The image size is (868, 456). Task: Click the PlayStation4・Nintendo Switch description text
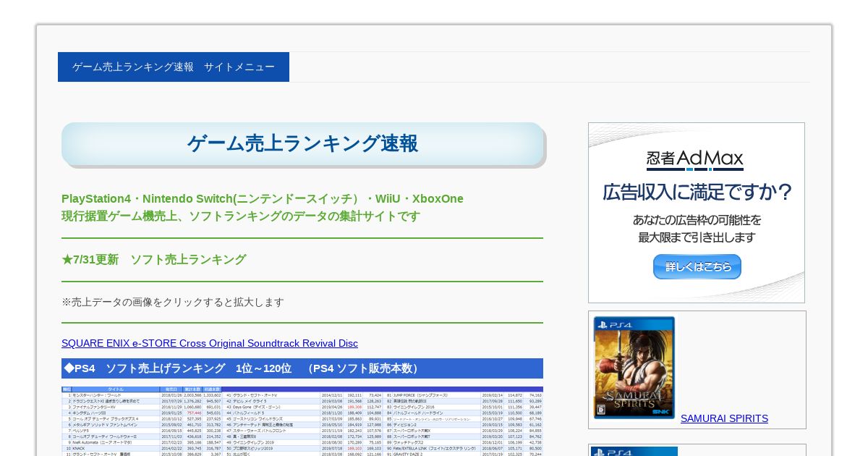[x=263, y=199]
